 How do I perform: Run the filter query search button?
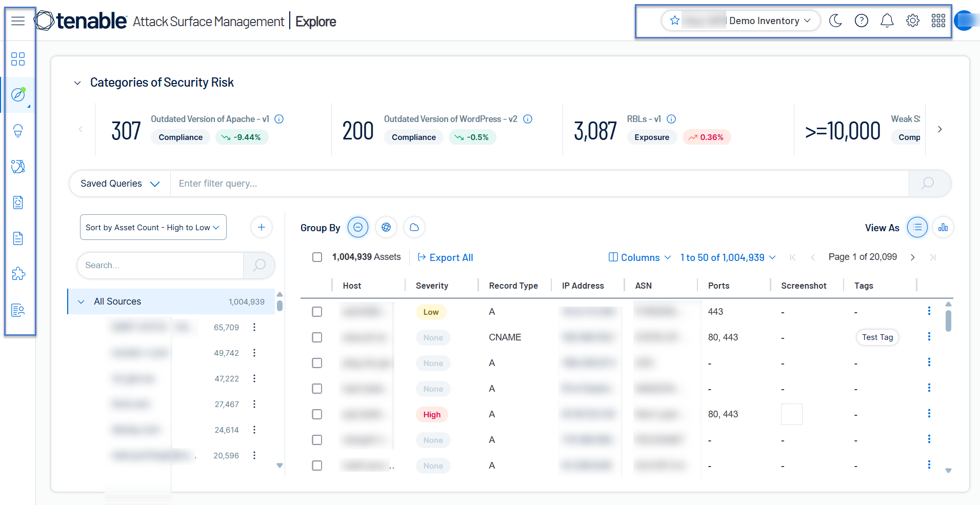[x=929, y=184]
